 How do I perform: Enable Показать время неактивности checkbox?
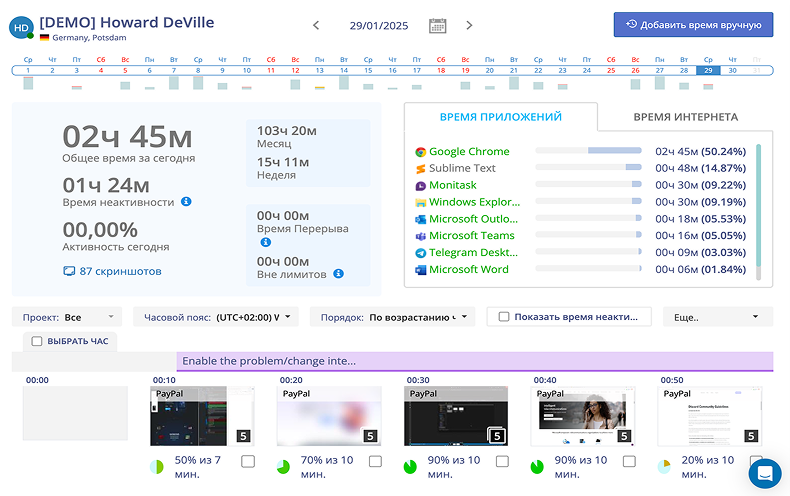pyautogui.click(x=504, y=317)
